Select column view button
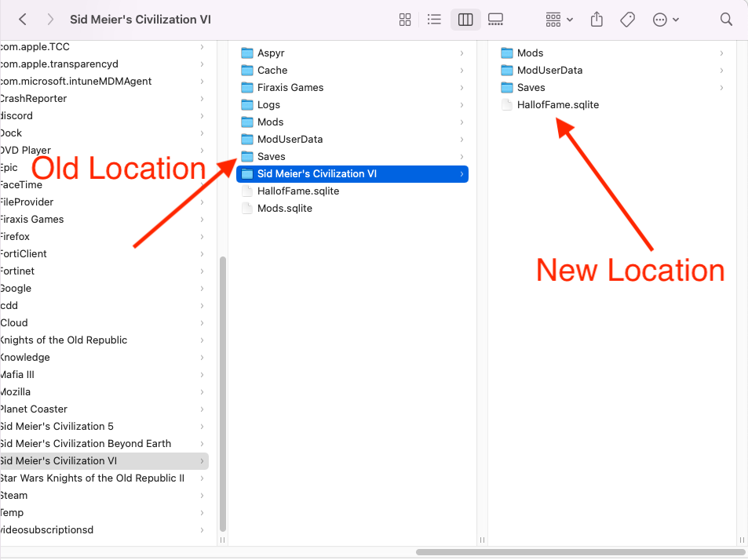Screen dimensions: 748x560 [x=465, y=20]
